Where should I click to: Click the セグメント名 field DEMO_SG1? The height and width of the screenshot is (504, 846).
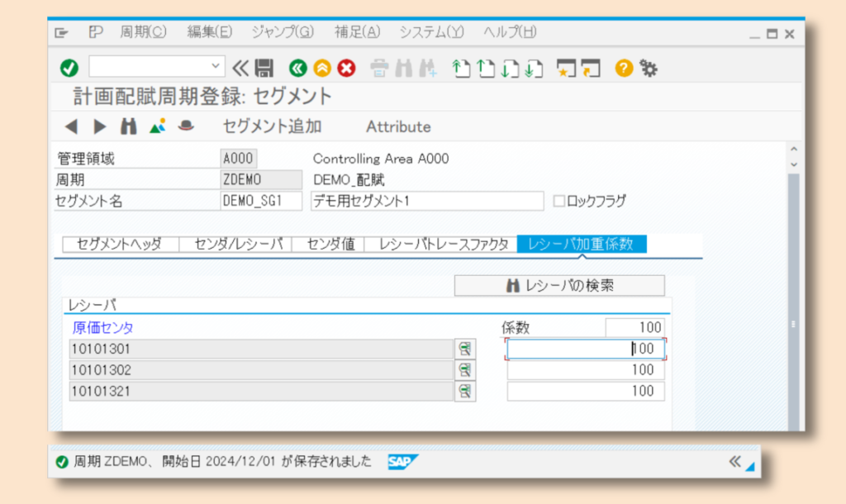260,201
